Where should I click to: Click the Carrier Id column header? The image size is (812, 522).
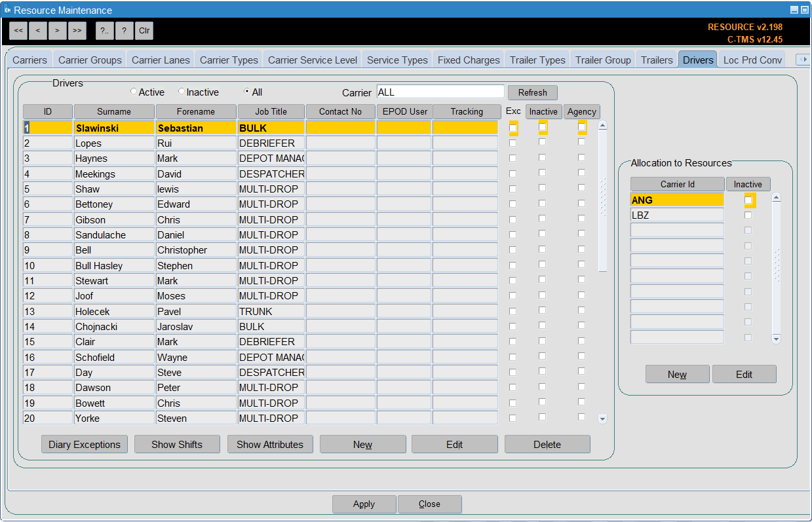[678, 184]
